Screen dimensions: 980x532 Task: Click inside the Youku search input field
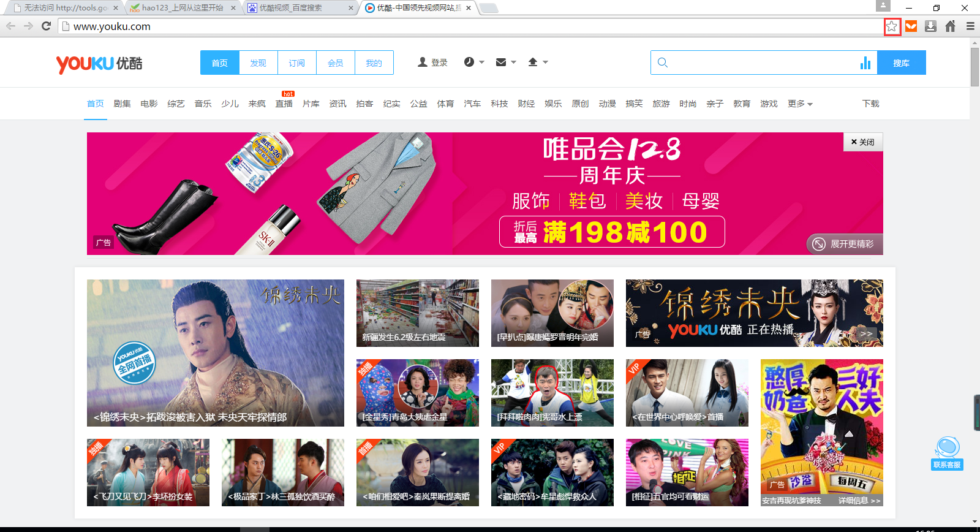763,63
